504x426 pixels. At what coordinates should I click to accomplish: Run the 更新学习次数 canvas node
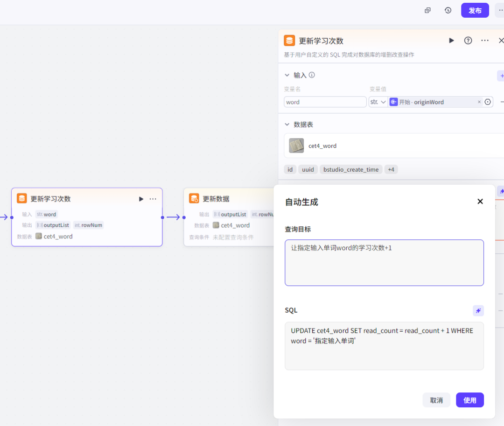pos(141,199)
